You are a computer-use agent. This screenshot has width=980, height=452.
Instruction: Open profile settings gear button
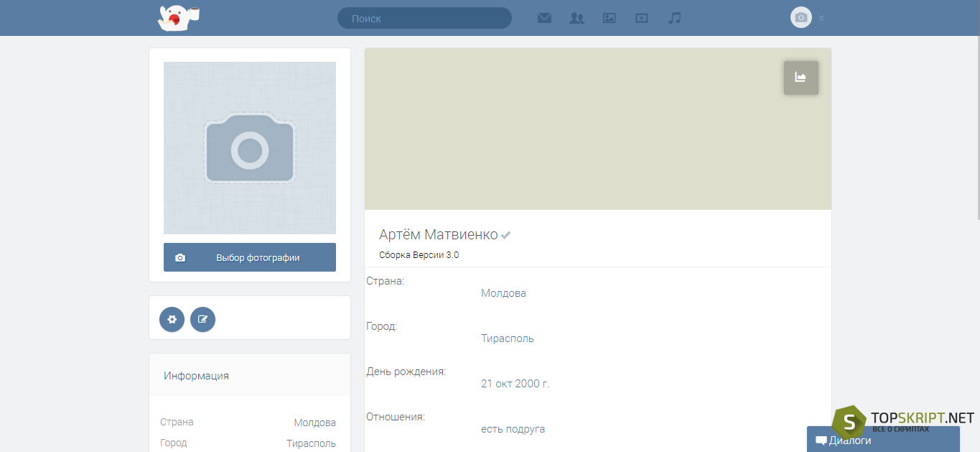coord(172,319)
